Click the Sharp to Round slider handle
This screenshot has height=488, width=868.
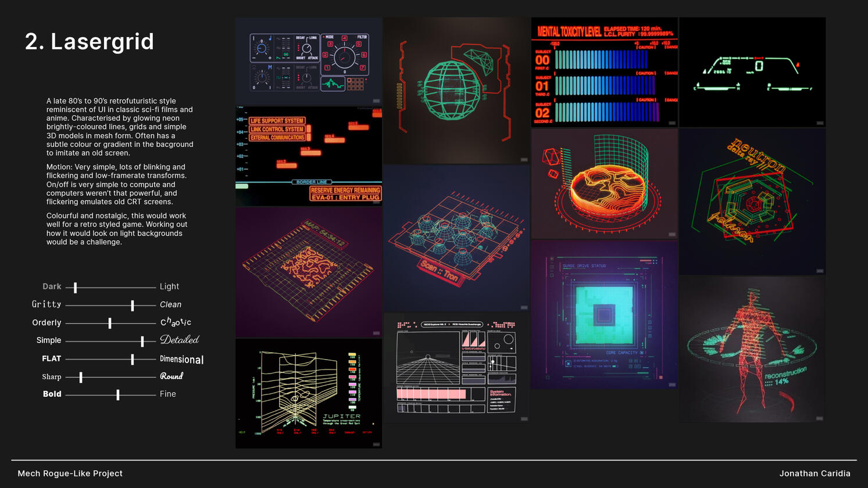81,377
